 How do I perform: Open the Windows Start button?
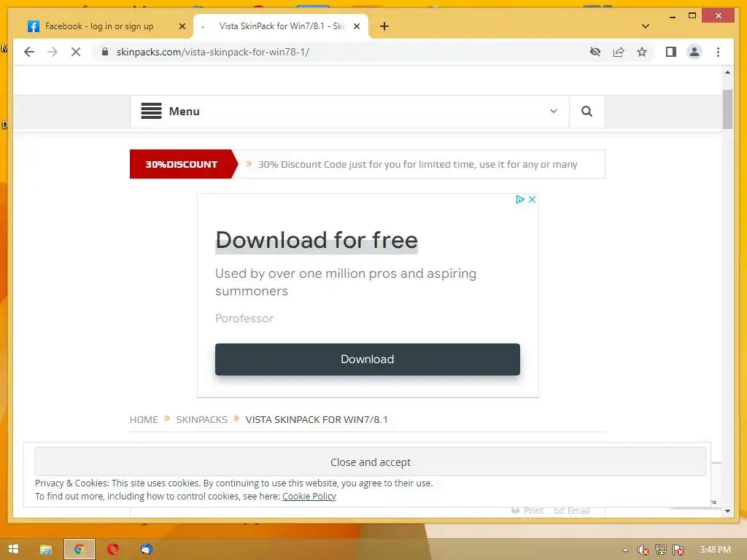coord(13,549)
